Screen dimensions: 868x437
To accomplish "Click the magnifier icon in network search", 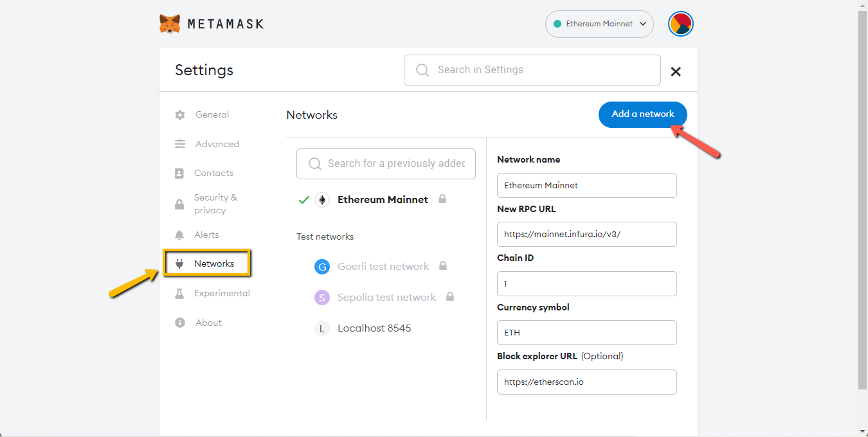I will coord(315,164).
